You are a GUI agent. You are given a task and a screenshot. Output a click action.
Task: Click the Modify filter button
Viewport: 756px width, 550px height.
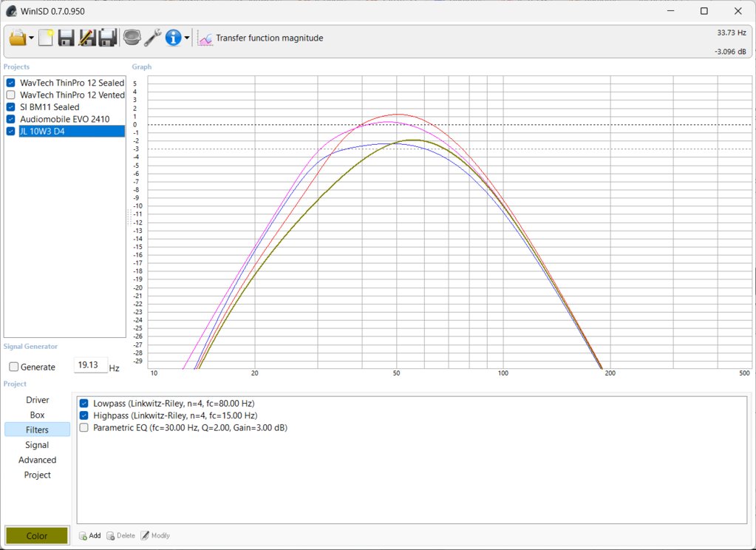155,535
